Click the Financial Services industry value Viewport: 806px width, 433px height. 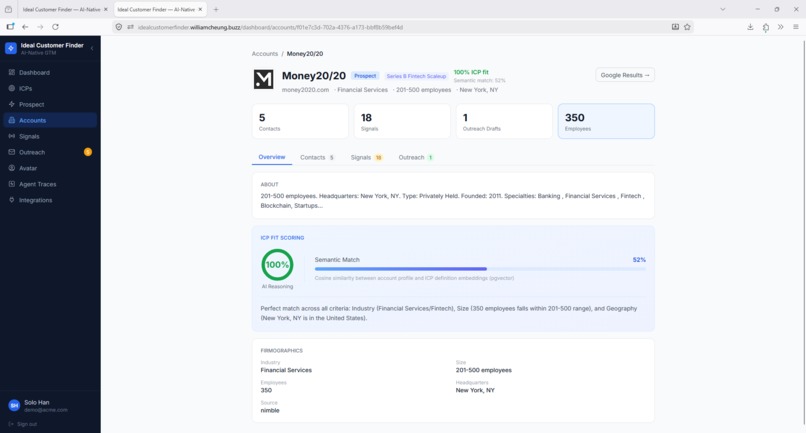286,370
